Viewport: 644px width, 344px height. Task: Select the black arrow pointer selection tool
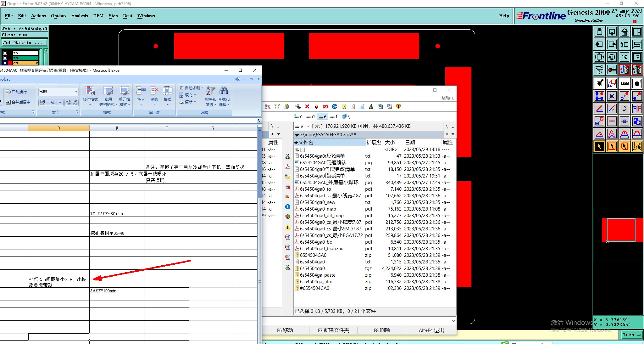599,146
